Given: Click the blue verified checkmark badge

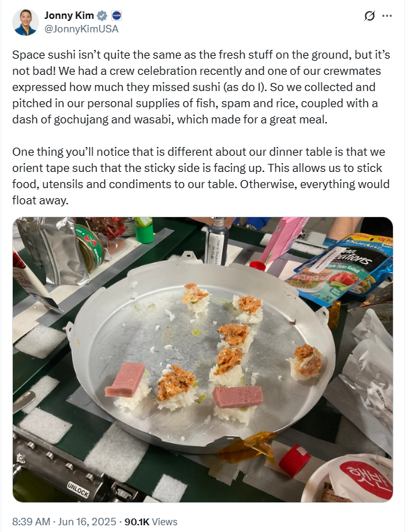Looking at the screenshot, I should tap(102, 16).
